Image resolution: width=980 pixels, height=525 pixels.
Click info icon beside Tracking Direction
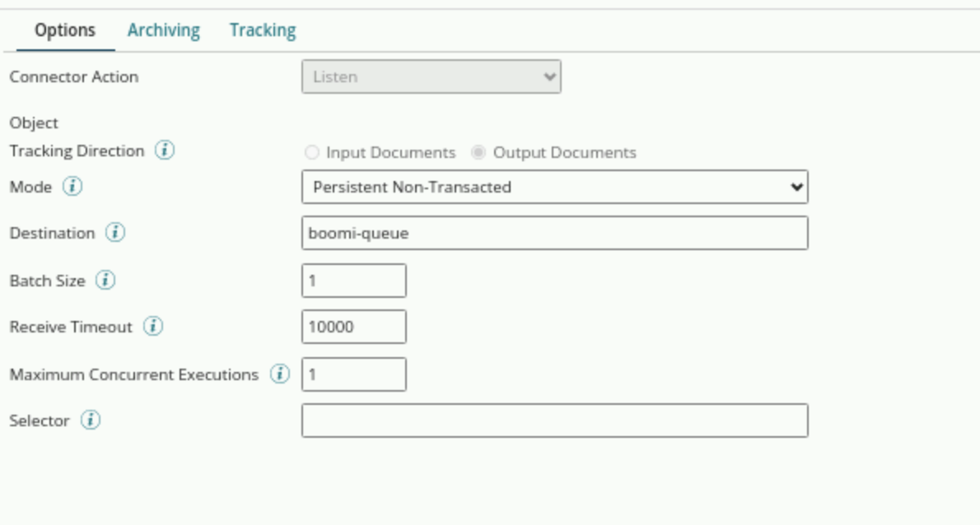point(165,151)
